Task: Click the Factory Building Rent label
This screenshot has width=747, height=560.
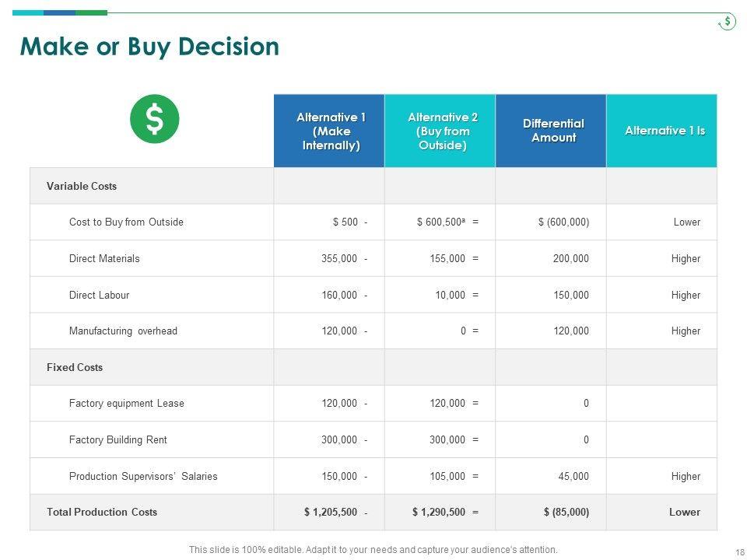Action: 117,440
